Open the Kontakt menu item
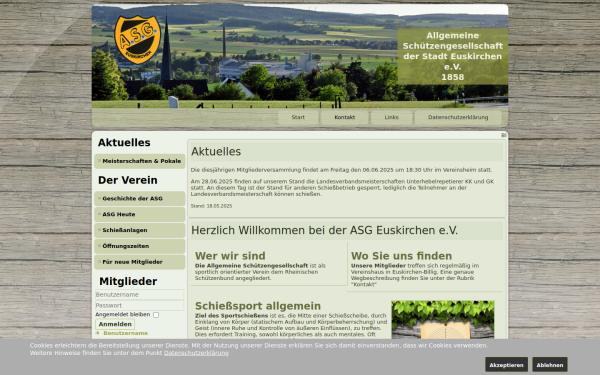The width and height of the screenshot is (600, 375). tap(344, 117)
